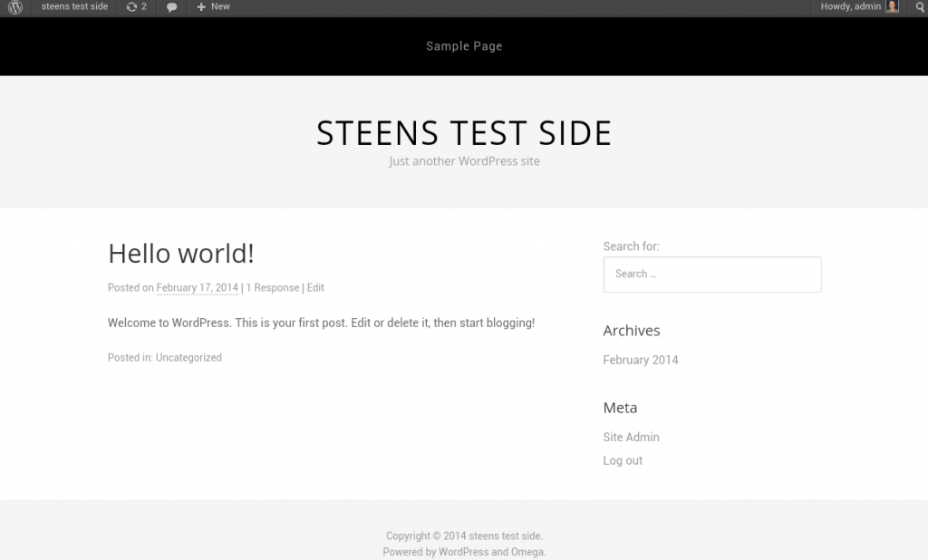Click the Omega theme link in footer
The height and width of the screenshot is (560, 928).
click(527, 552)
